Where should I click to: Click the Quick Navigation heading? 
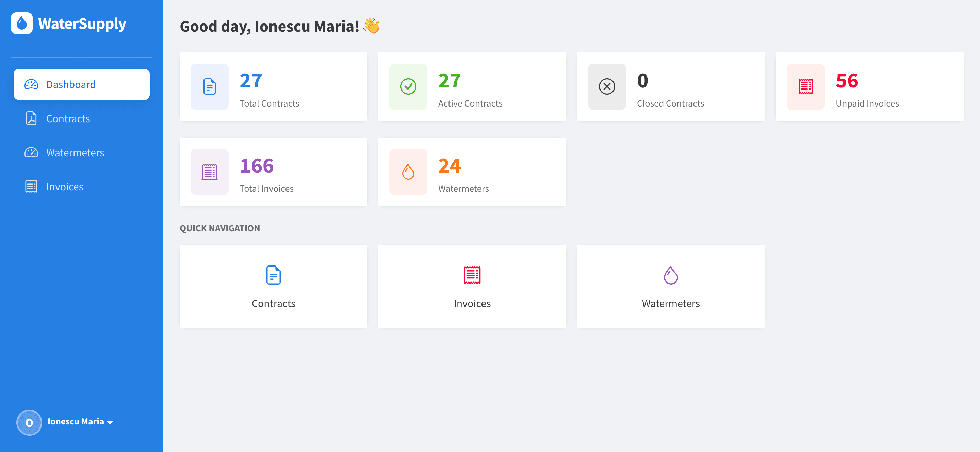tap(220, 228)
